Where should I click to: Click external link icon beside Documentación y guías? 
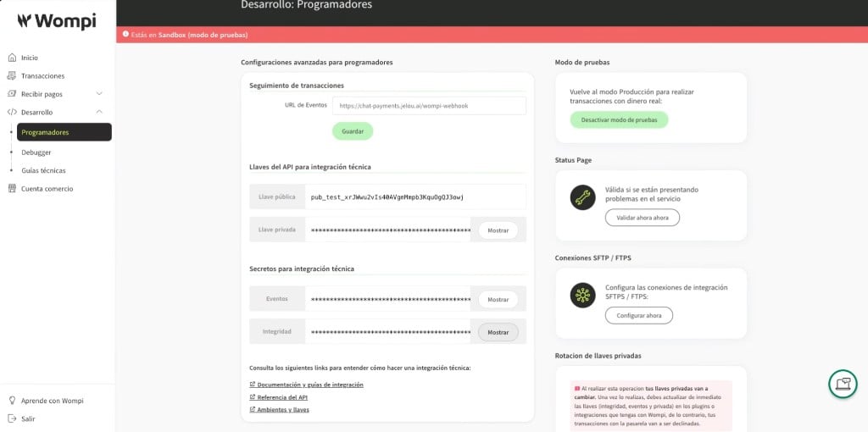pos(253,385)
